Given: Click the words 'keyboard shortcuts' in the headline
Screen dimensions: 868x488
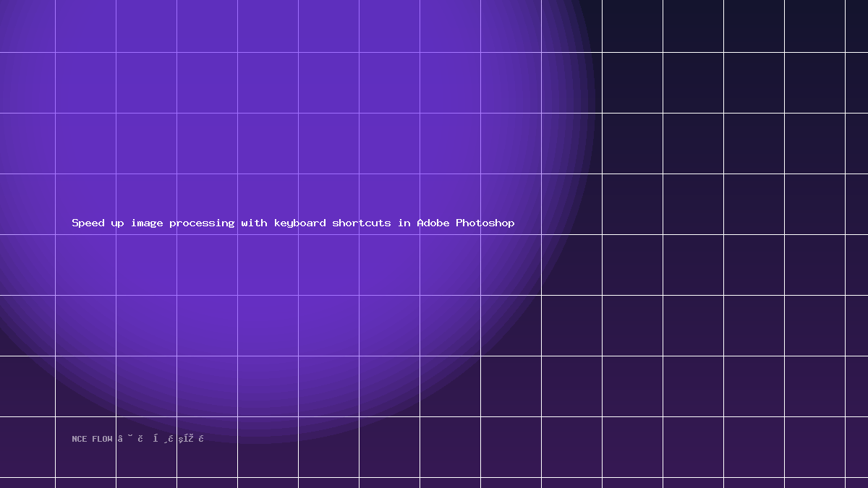Looking at the screenshot, I should (332, 223).
